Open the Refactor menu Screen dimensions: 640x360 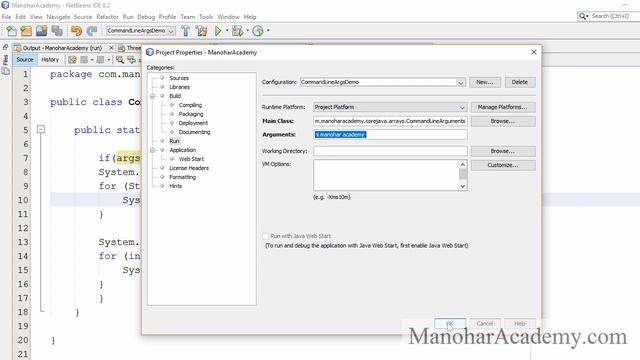107,17
